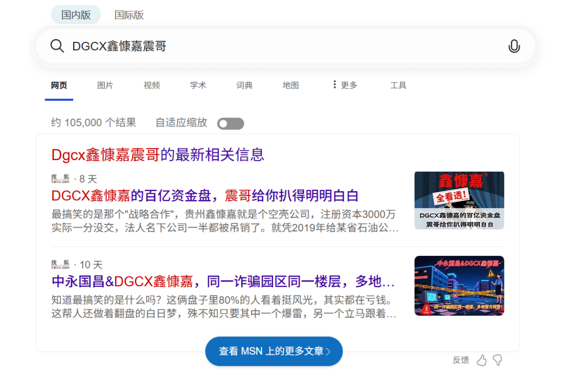Click the thumbs down feedback icon
The width and height of the screenshot is (565, 392).
(498, 360)
